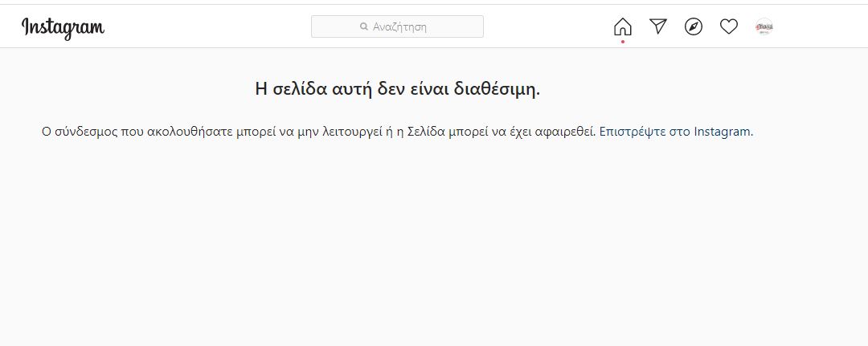Viewport: 868px width, 346px height.
Task: Open Direct messages paper plane icon
Action: click(658, 26)
